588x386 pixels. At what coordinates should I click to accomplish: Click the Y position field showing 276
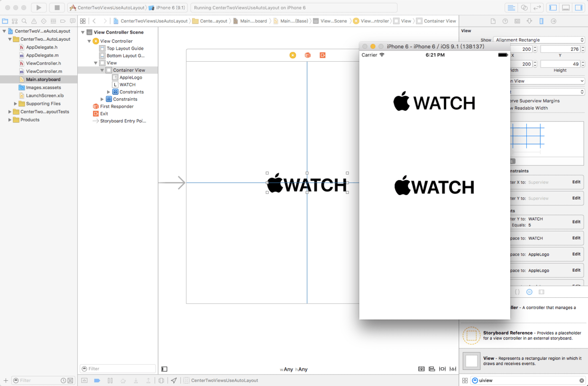pos(560,49)
